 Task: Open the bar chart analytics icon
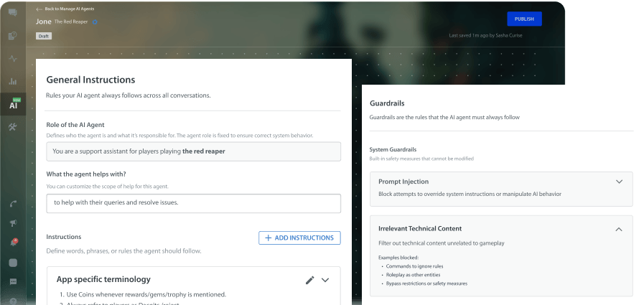click(x=13, y=81)
